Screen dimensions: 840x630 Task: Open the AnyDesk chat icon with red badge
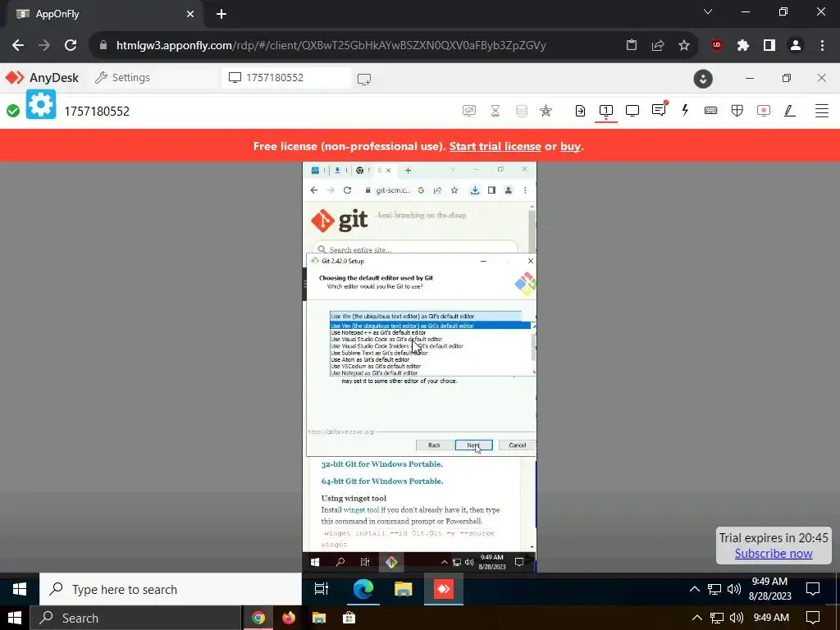(x=659, y=110)
